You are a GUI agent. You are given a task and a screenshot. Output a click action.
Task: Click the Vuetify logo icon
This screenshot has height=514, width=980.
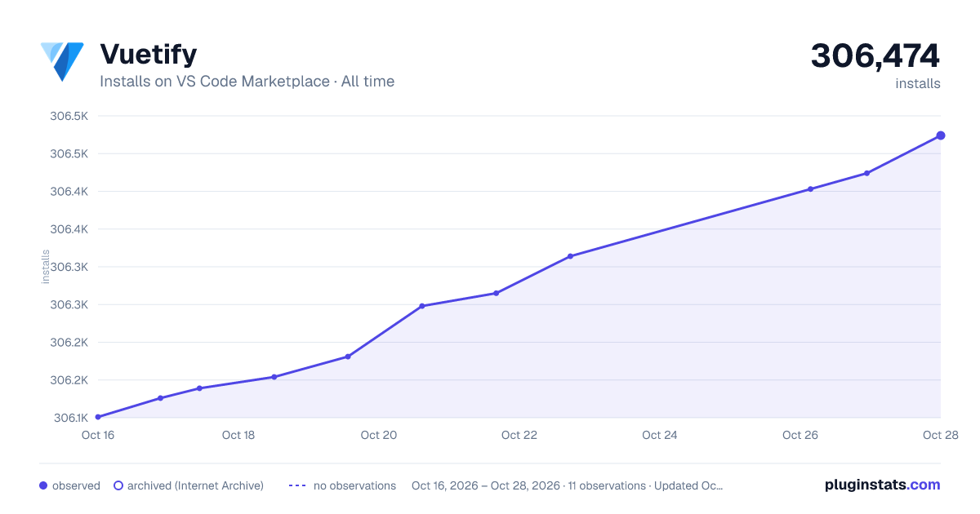pos(62,62)
